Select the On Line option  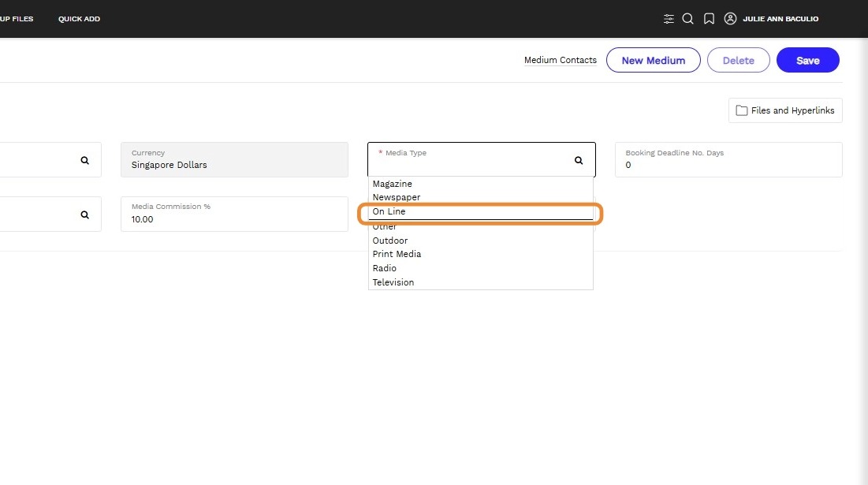click(x=389, y=211)
